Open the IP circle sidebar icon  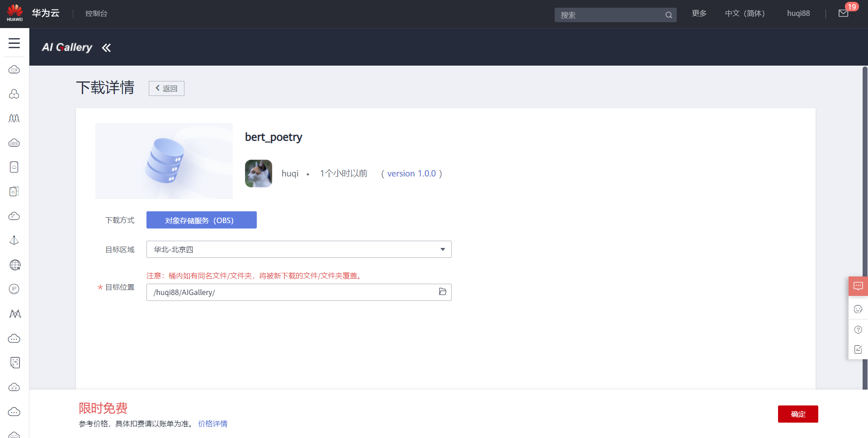point(14,290)
